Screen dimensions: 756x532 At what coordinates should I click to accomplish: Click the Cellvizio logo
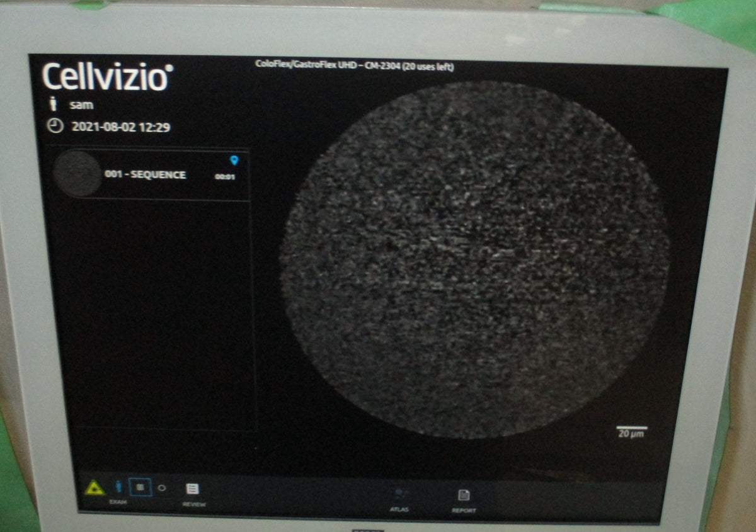107,77
